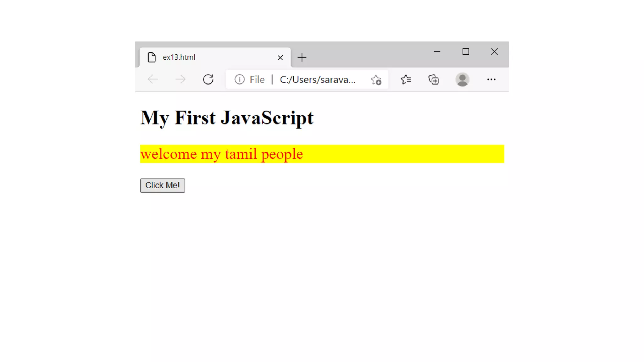This screenshot has width=644, height=362.
Task: Click the address bar file path
Action: (318, 80)
